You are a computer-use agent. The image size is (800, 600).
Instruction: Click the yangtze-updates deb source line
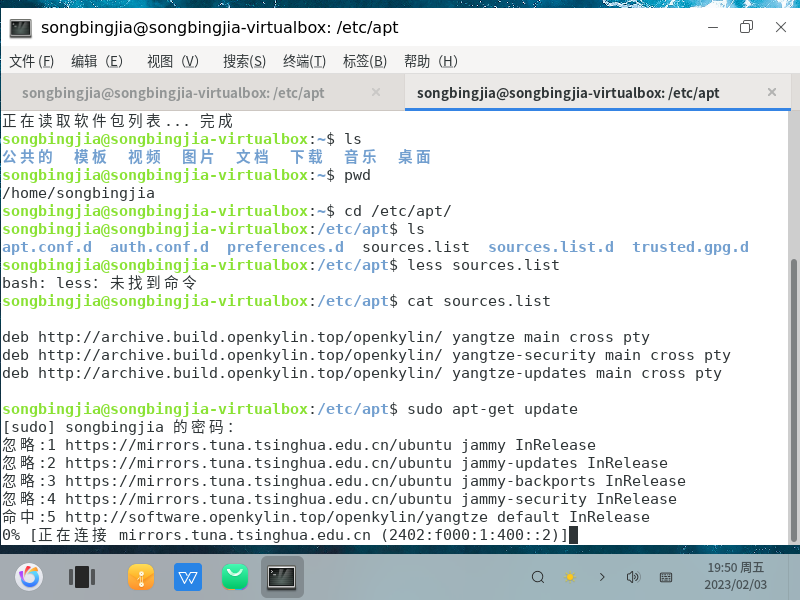coord(362,373)
